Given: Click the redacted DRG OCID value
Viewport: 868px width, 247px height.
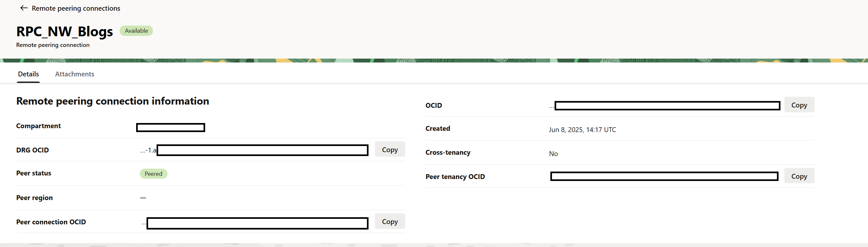Looking at the screenshot, I should pos(263,150).
